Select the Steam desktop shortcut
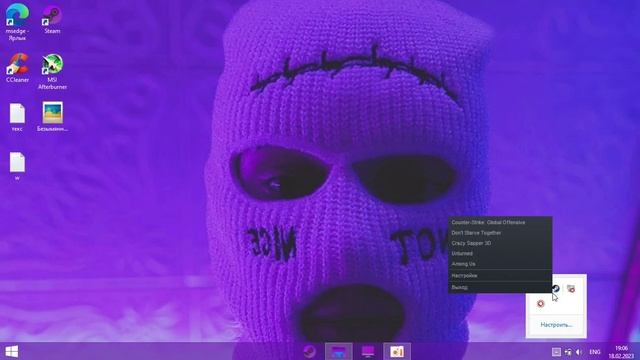 pyautogui.click(x=52, y=19)
